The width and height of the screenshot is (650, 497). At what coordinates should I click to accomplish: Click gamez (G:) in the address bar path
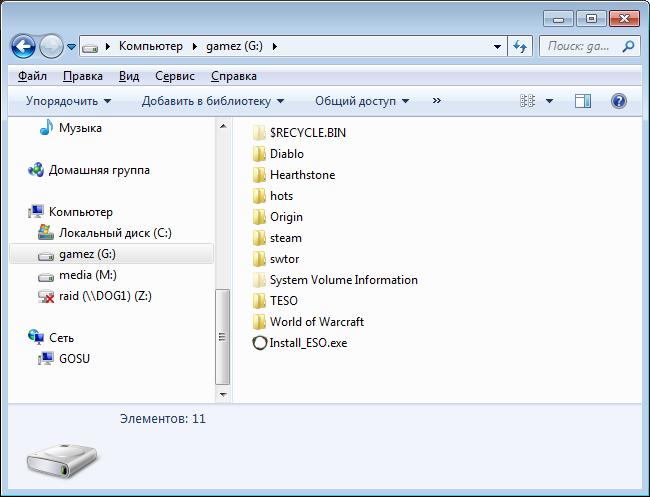[x=235, y=46]
